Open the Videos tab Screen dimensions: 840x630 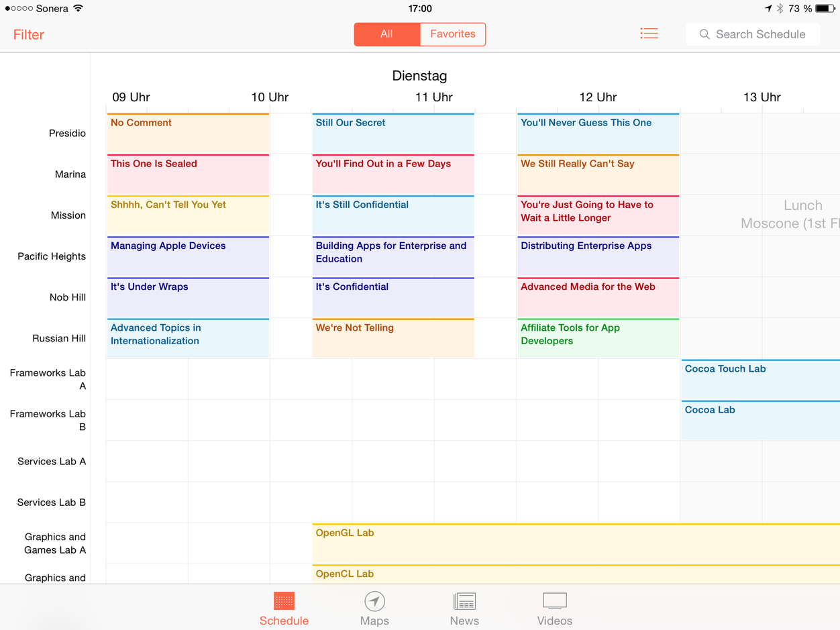click(x=555, y=609)
